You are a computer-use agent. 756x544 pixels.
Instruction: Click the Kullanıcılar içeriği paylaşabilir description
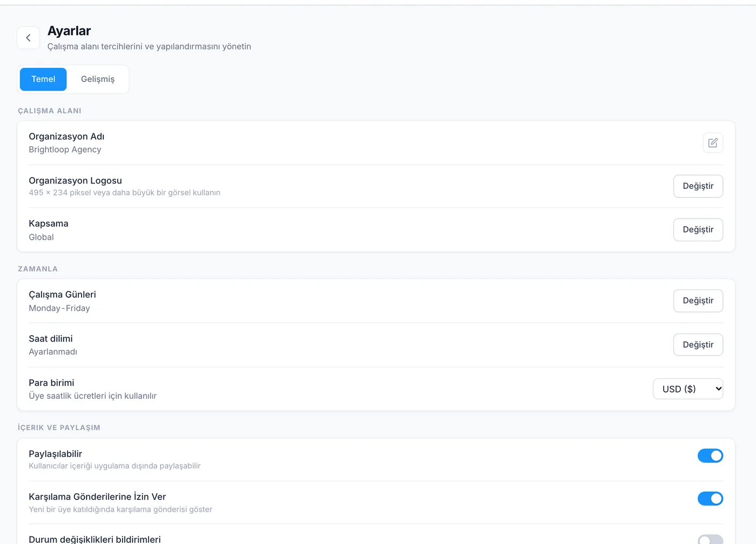tap(114, 466)
